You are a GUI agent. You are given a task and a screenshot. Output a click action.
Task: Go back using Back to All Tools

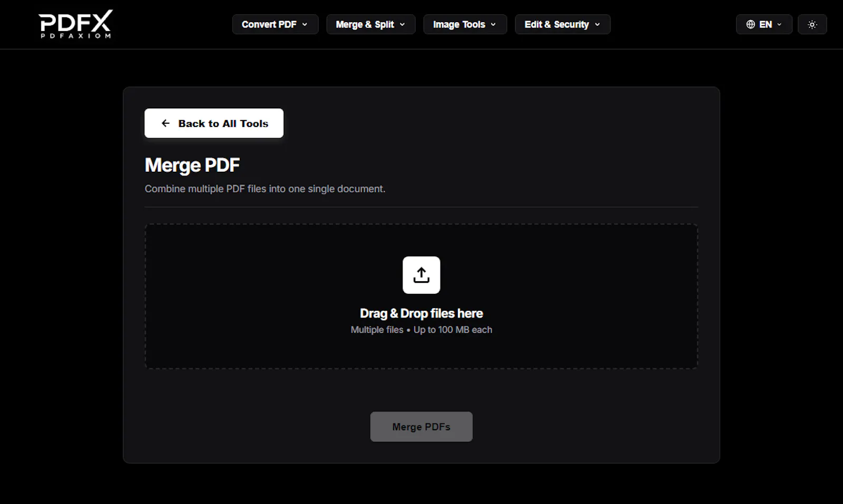[x=214, y=123]
